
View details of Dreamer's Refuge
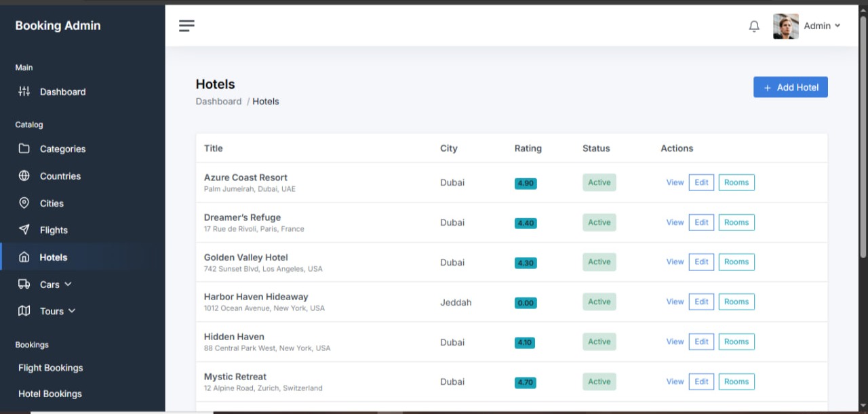(674, 222)
